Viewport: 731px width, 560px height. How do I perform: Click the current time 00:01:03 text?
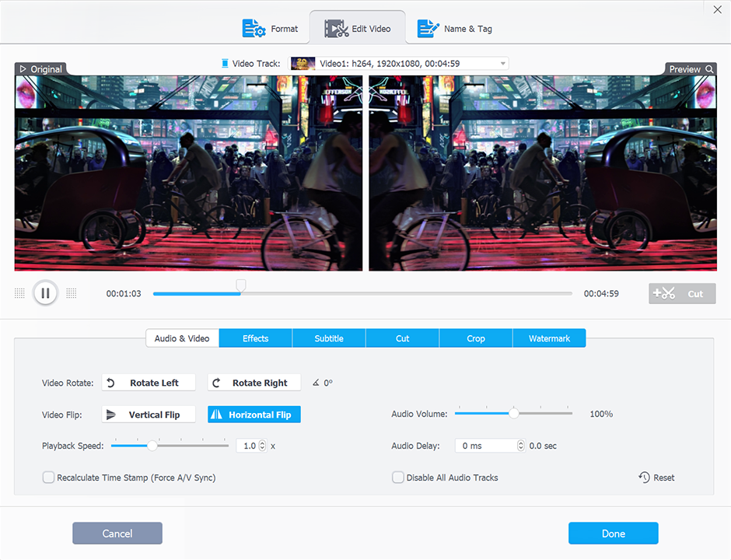point(124,294)
